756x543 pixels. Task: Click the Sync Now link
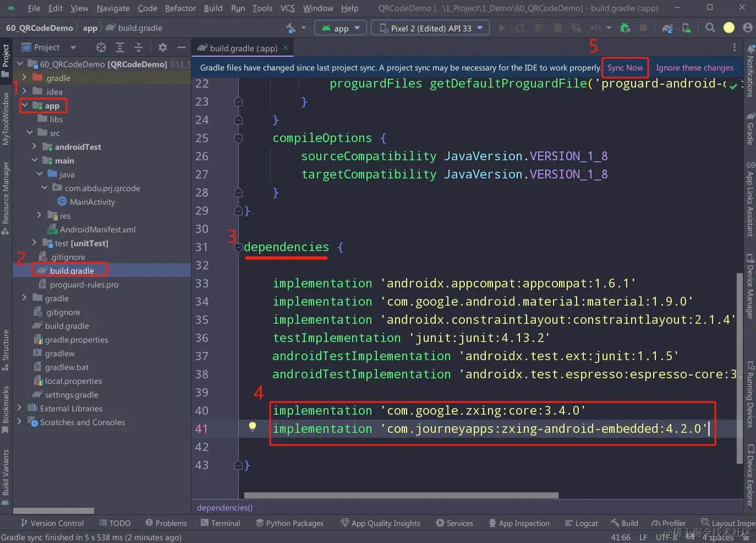click(x=625, y=68)
